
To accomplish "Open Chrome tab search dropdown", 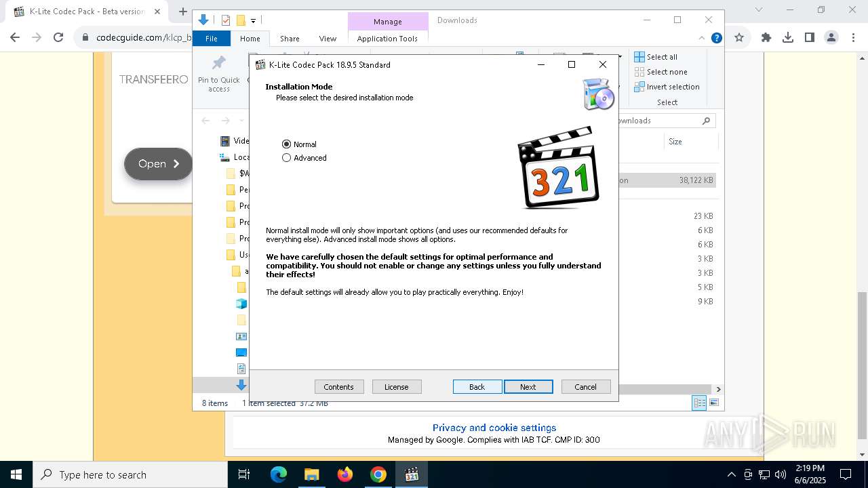I will pos(759,9).
